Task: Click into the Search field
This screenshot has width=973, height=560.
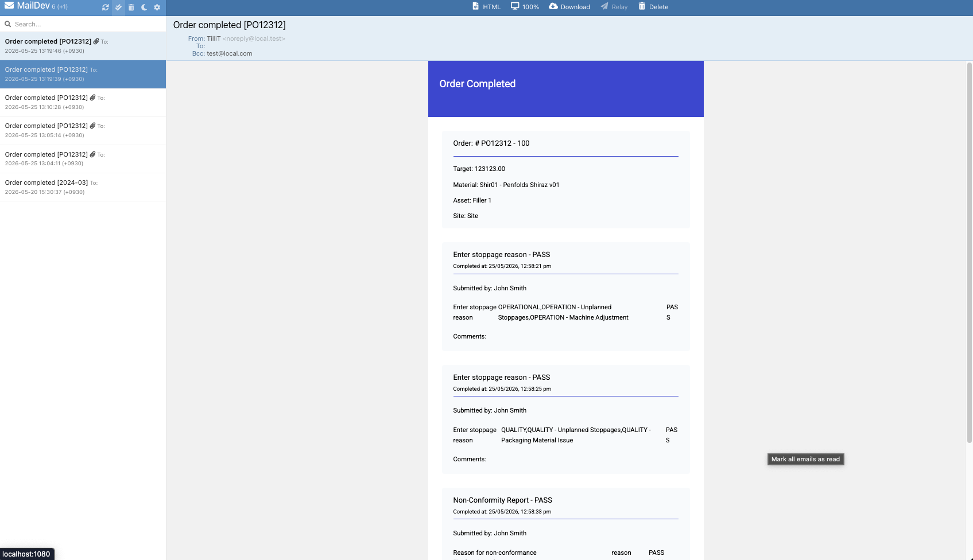Action: click(83, 24)
